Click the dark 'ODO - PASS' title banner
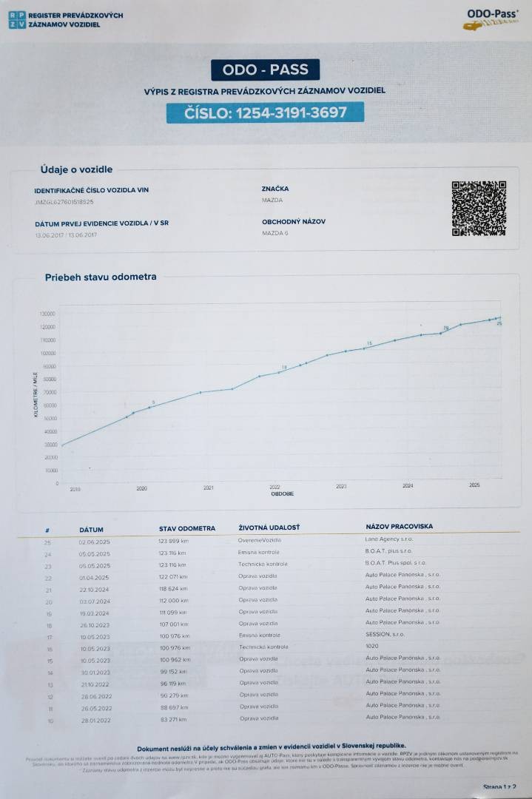The image size is (532, 799). click(266, 70)
